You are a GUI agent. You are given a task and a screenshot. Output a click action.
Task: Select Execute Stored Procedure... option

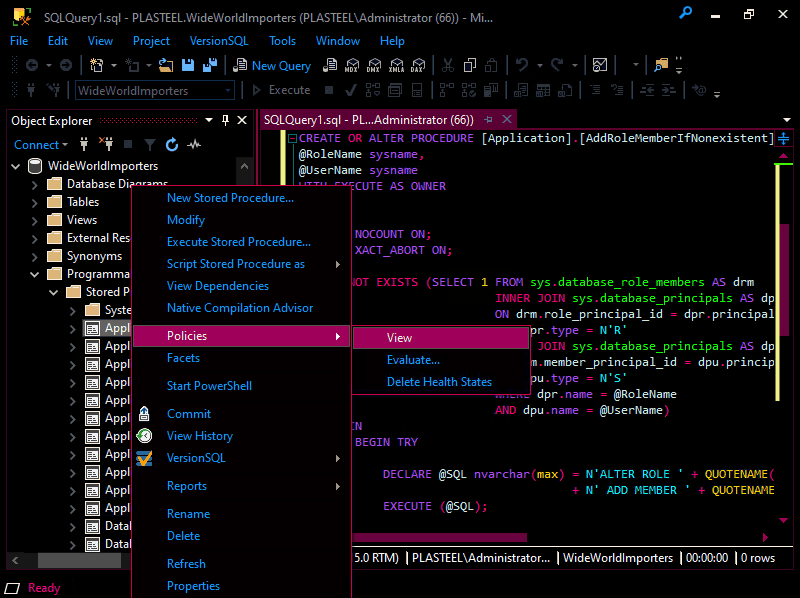point(241,242)
